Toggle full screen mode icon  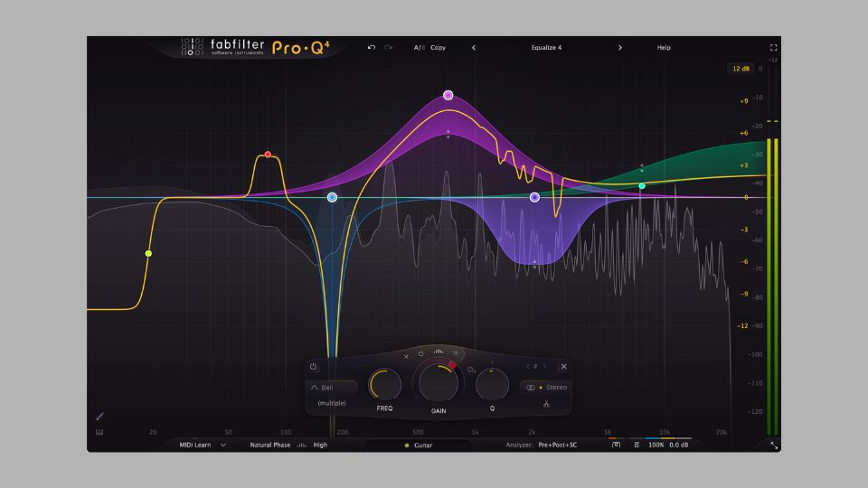coord(773,47)
